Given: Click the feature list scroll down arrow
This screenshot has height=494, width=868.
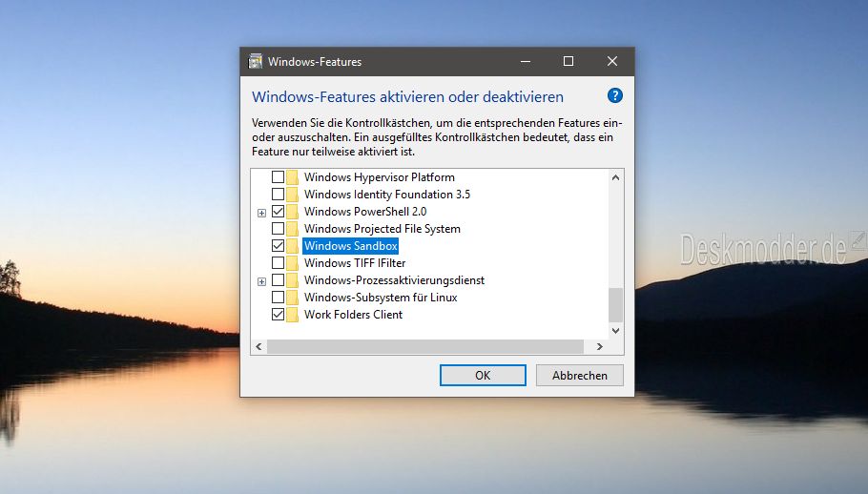Looking at the screenshot, I should [x=615, y=330].
